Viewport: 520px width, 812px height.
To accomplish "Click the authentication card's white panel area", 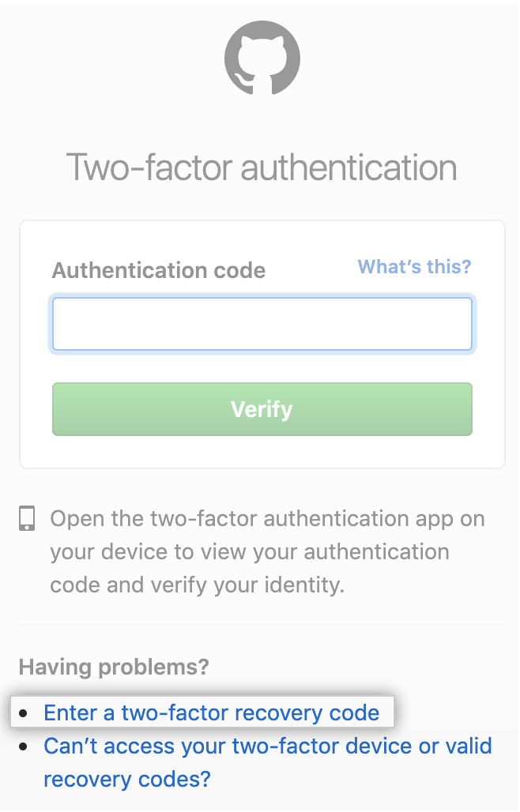I will click(x=261, y=450).
